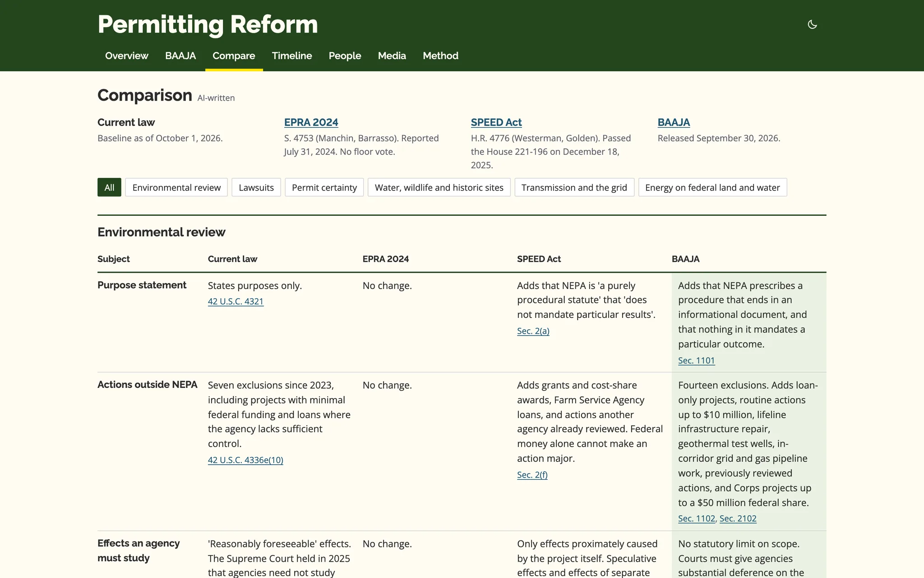Go to the Timeline tab
This screenshot has width=924, height=578.
tap(292, 56)
